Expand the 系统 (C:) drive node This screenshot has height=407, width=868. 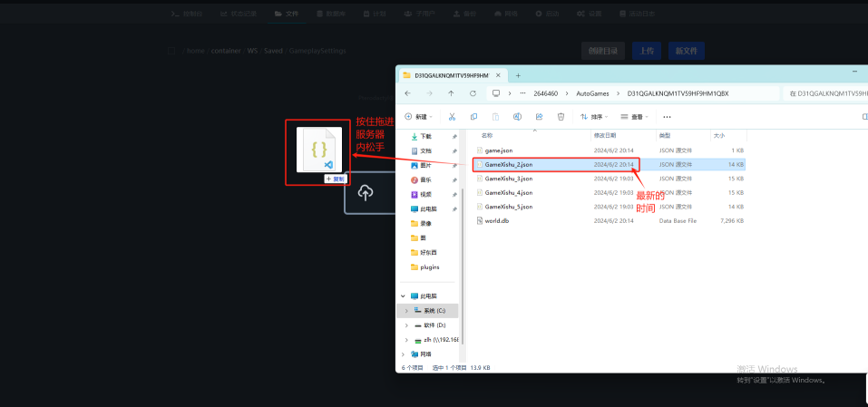(407, 311)
